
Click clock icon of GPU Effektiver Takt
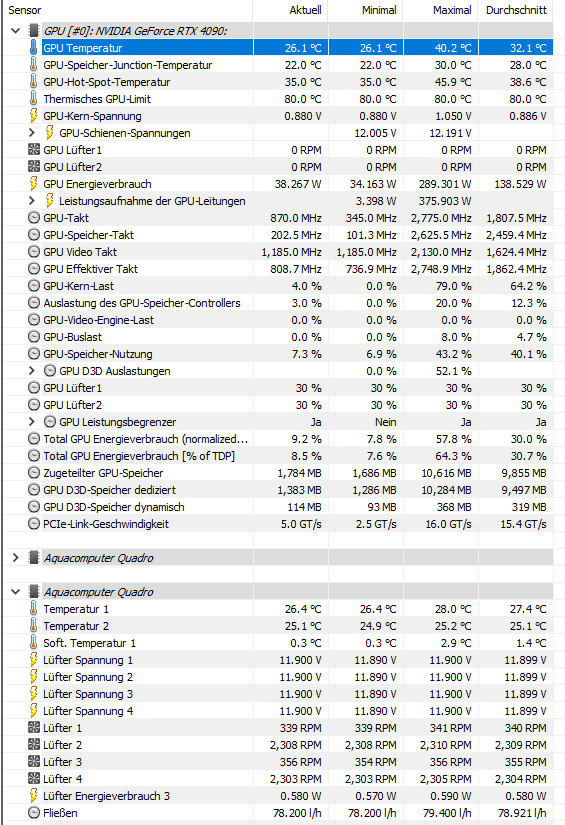point(34,268)
